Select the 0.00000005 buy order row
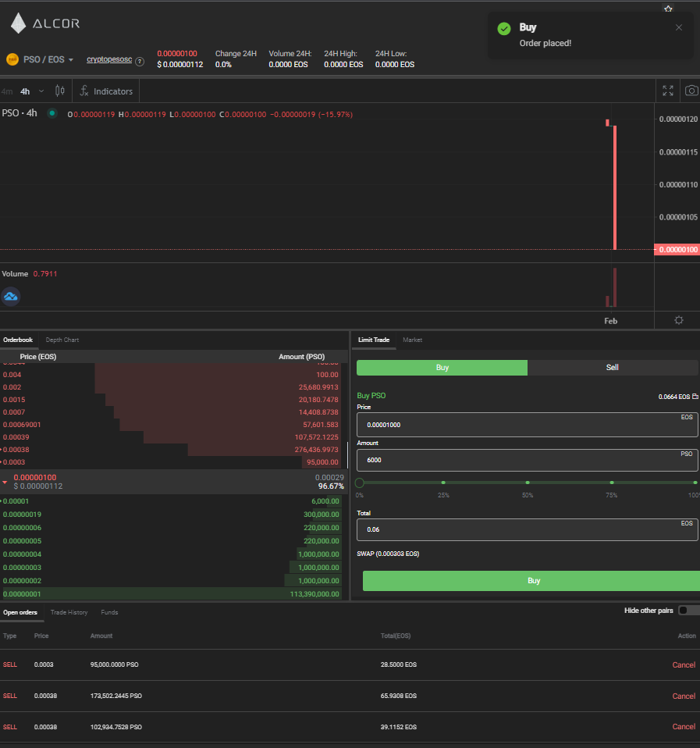Screen dimensions: 700x748 coord(172,541)
